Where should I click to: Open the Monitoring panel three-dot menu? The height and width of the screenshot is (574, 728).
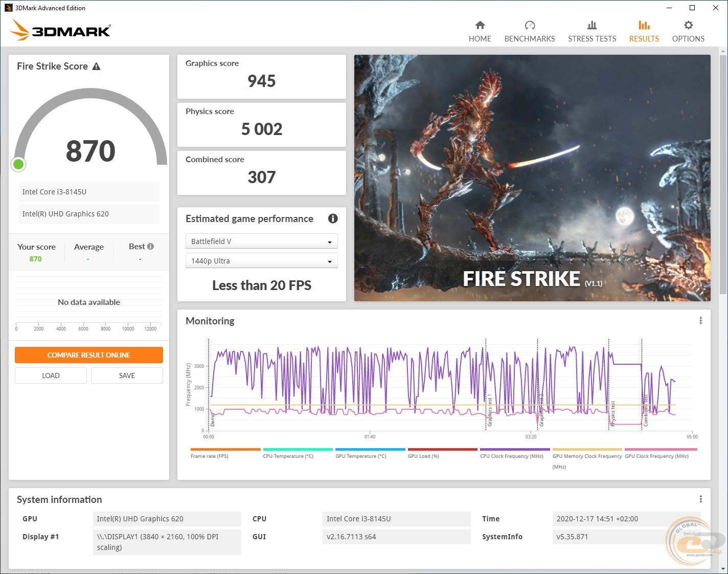(x=700, y=321)
